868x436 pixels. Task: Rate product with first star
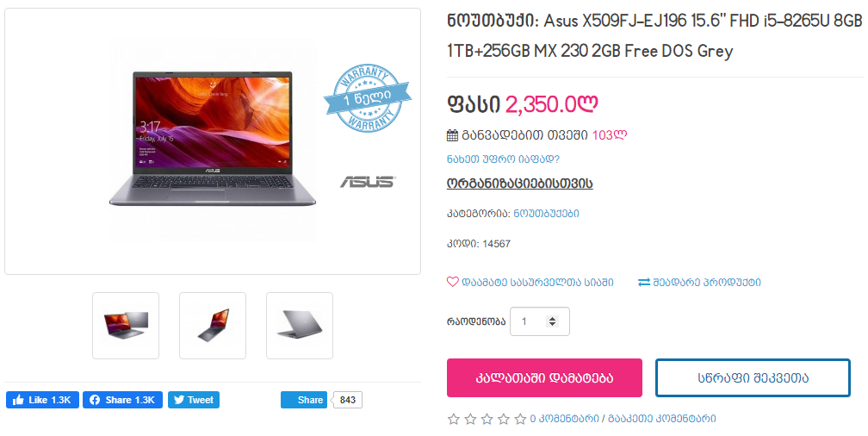(x=453, y=419)
